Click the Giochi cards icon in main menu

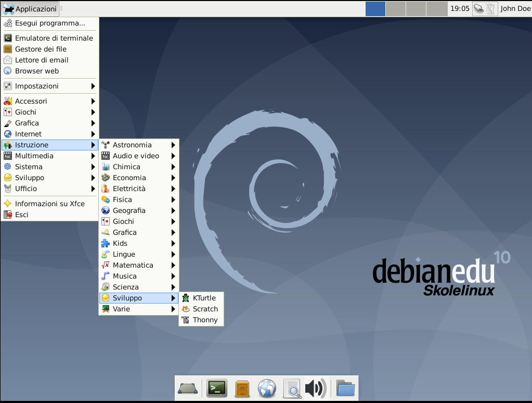pyautogui.click(x=7, y=112)
